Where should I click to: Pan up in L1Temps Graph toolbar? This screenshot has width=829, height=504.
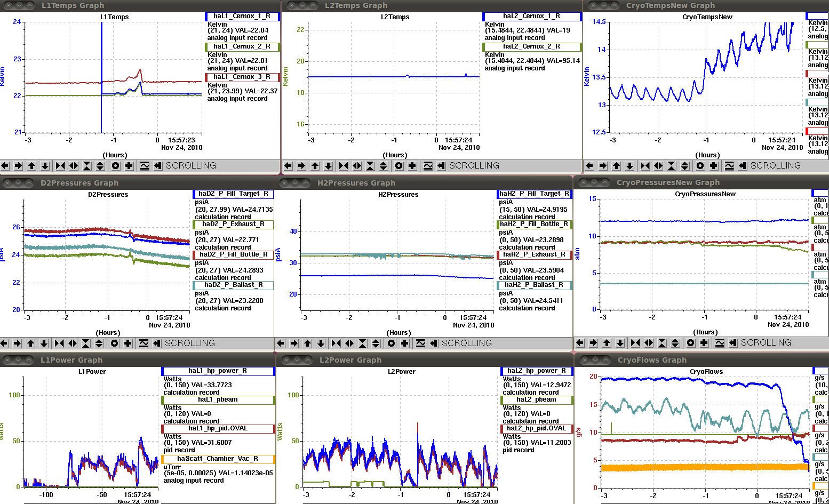pos(32,166)
